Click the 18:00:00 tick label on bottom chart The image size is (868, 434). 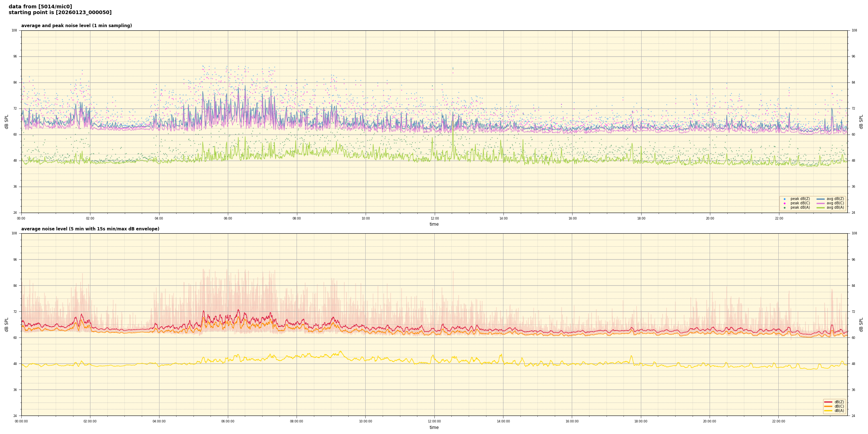pyautogui.click(x=641, y=421)
